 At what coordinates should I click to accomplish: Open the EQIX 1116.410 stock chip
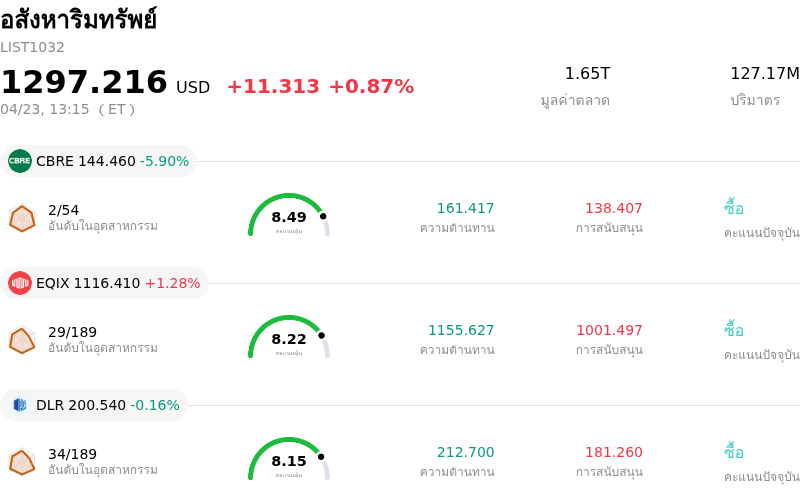[105, 283]
